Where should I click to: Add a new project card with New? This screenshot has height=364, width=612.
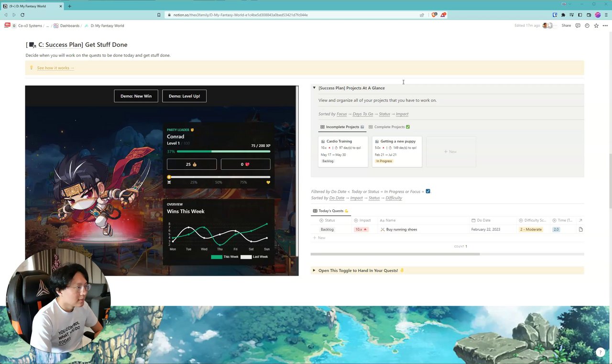pyautogui.click(x=451, y=151)
